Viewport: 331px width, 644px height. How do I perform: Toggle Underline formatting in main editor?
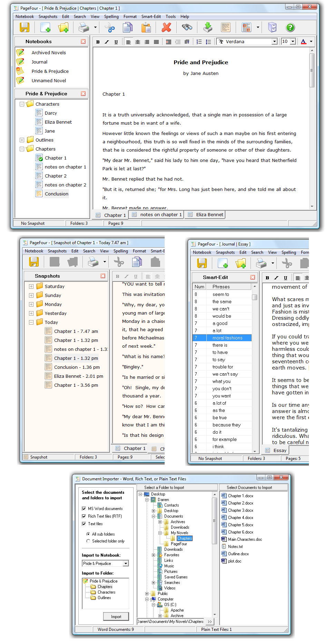[x=116, y=42]
